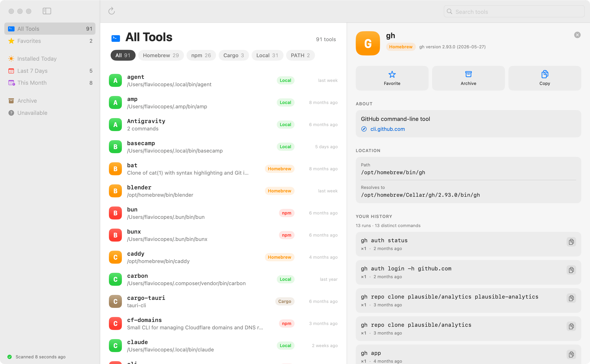Copy the plausible-analytics clone command
The width and height of the screenshot is (590, 364).
(x=571, y=298)
